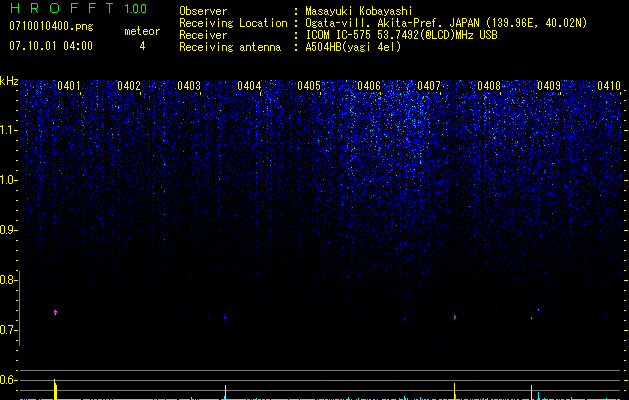Click the 0404 time marker

[x=249, y=86]
